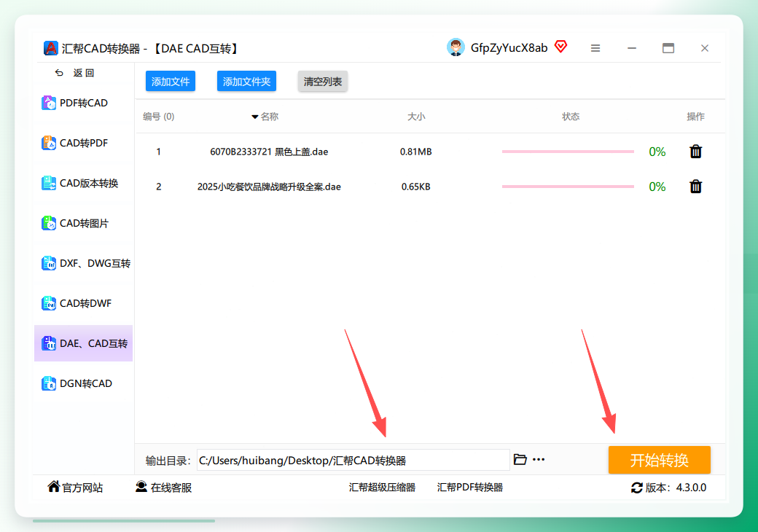Click the 状态 column header
The image size is (758, 532).
(571, 117)
